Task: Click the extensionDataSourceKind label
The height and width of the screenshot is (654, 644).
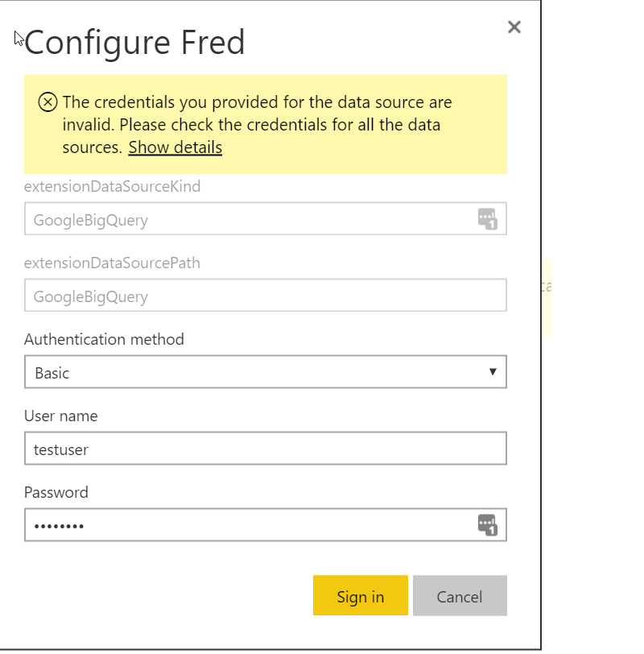Action: coord(112,186)
